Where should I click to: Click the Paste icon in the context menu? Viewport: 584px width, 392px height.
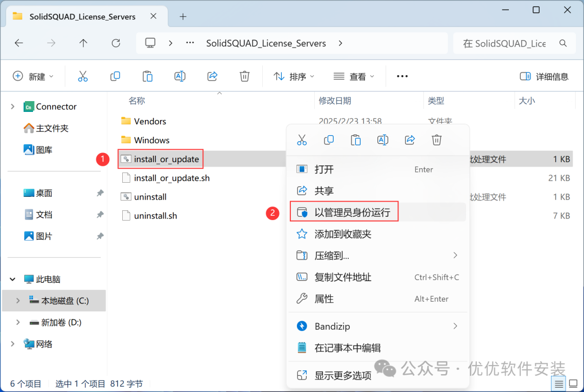pyautogui.click(x=356, y=139)
